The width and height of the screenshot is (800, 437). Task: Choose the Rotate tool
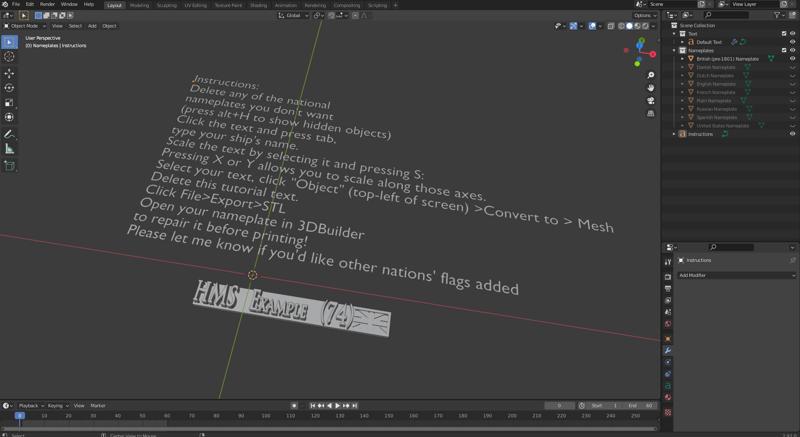click(x=9, y=88)
